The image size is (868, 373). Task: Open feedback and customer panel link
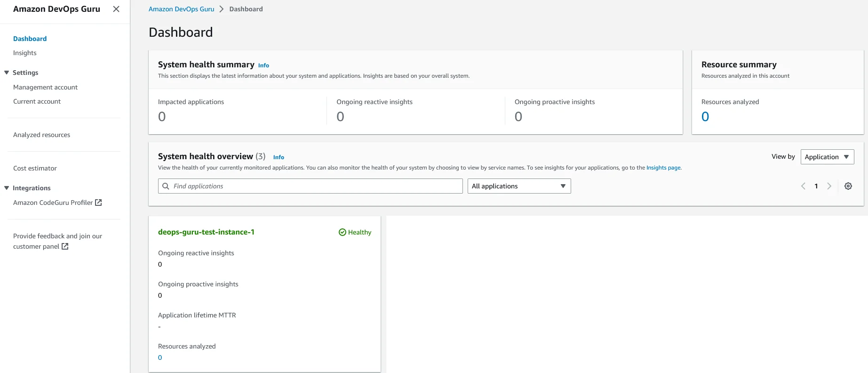(57, 241)
